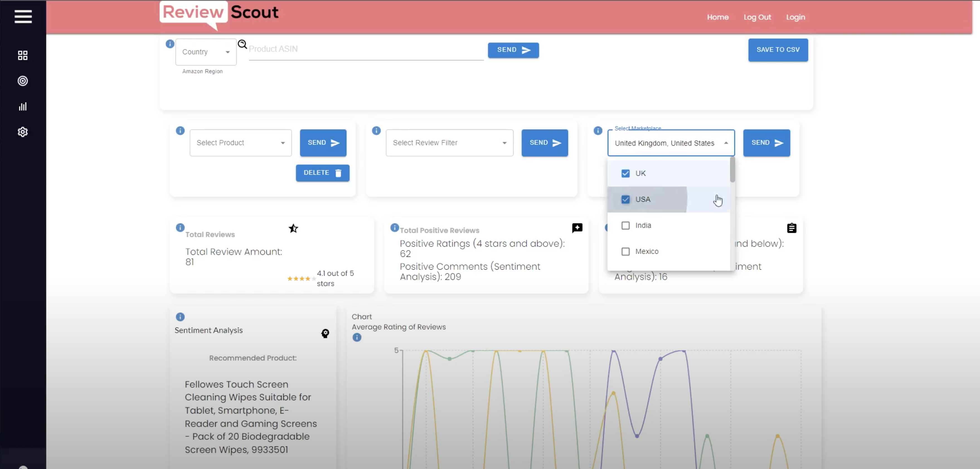The width and height of the screenshot is (980, 469).
Task: Uncheck the UK marketplace checkbox
Action: [x=625, y=173]
